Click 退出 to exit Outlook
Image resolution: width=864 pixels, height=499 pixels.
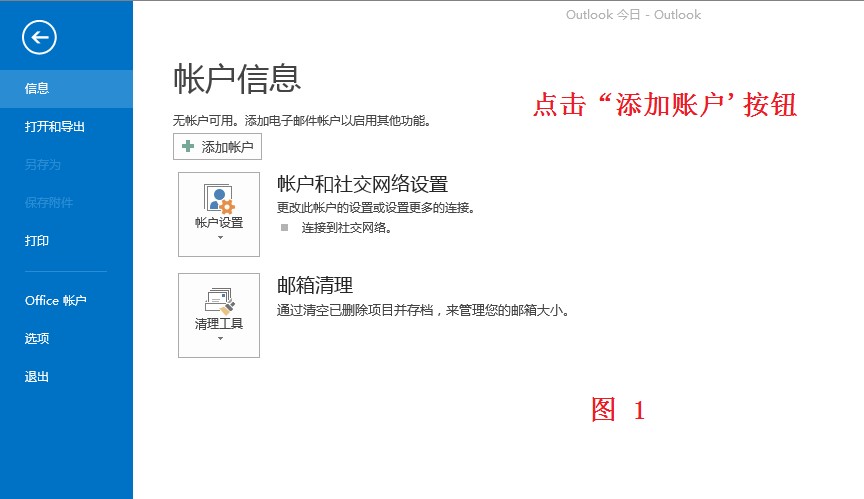pos(66,377)
